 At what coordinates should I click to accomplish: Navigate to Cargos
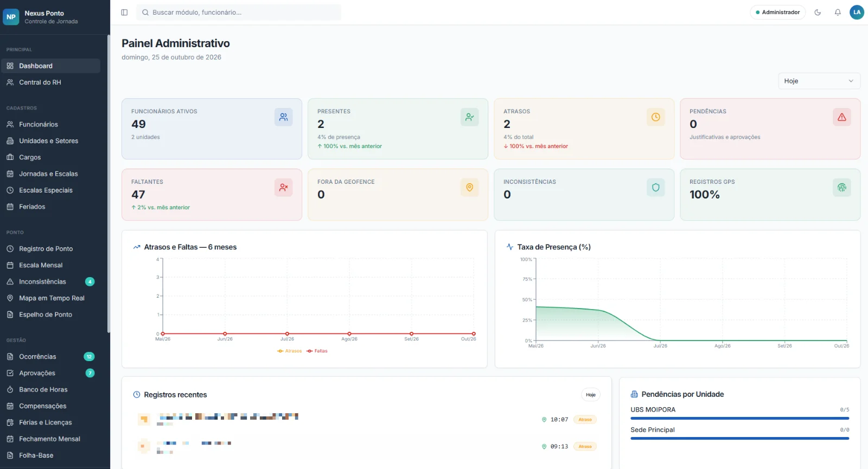(50, 157)
